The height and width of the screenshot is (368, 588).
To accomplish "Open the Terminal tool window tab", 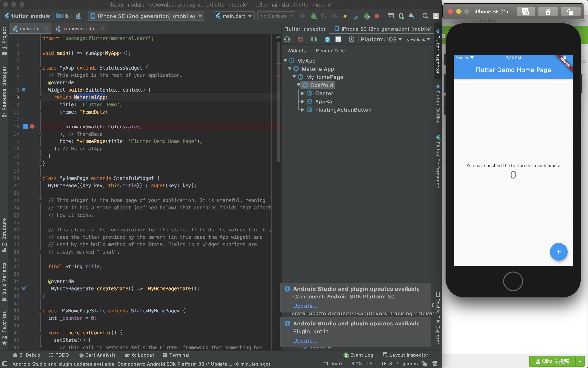I will 176,355.
